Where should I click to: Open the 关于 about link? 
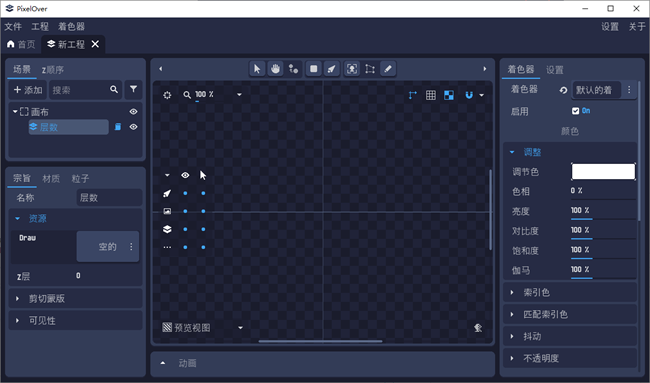click(x=637, y=27)
